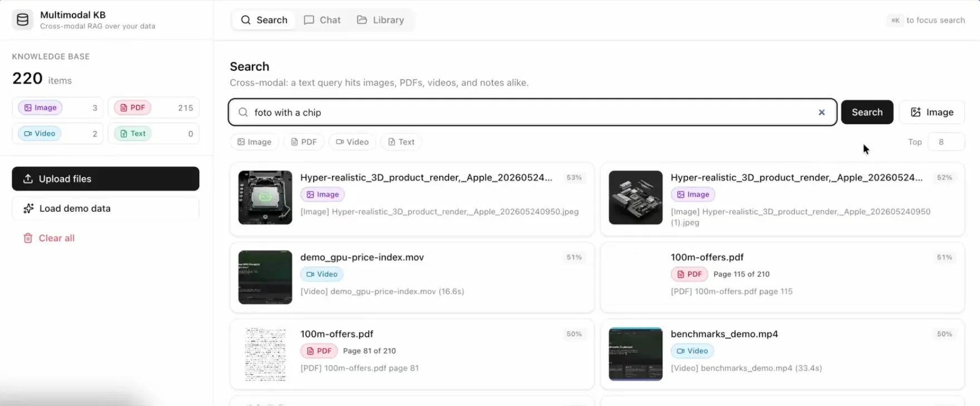Click the PDF count chip in Knowledge Base

tap(153, 108)
